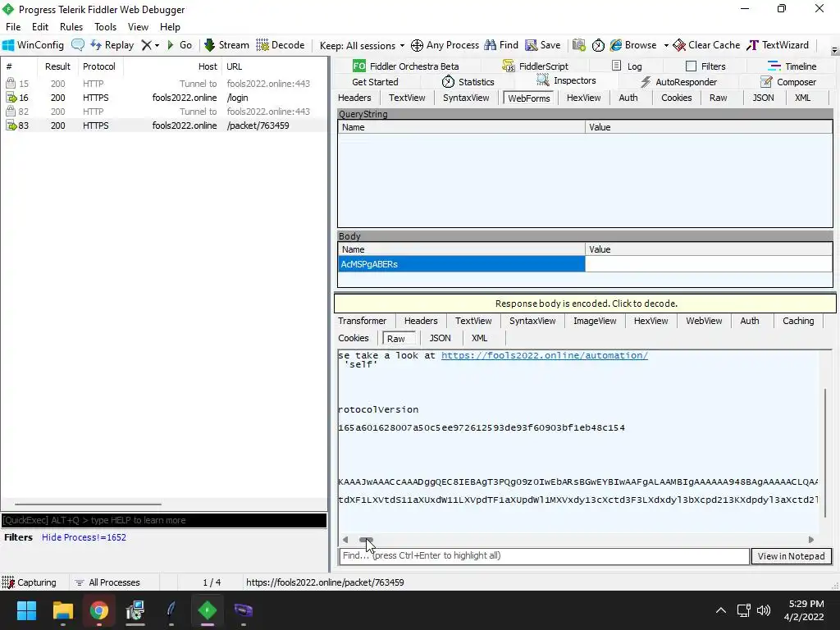Open the FiddlerScript tab
The width and height of the screenshot is (840, 630).
coord(535,66)
